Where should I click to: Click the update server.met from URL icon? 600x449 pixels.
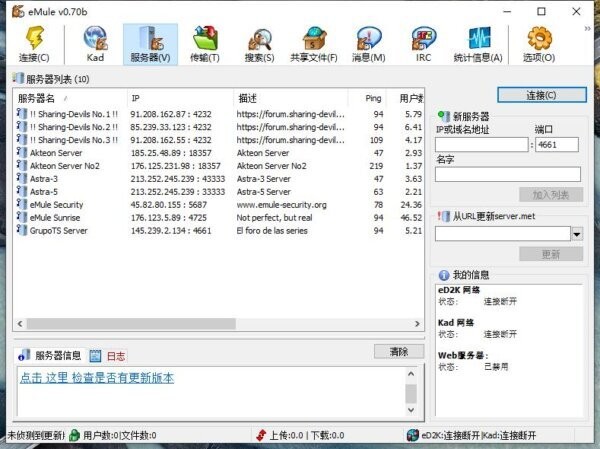point(444,216)
